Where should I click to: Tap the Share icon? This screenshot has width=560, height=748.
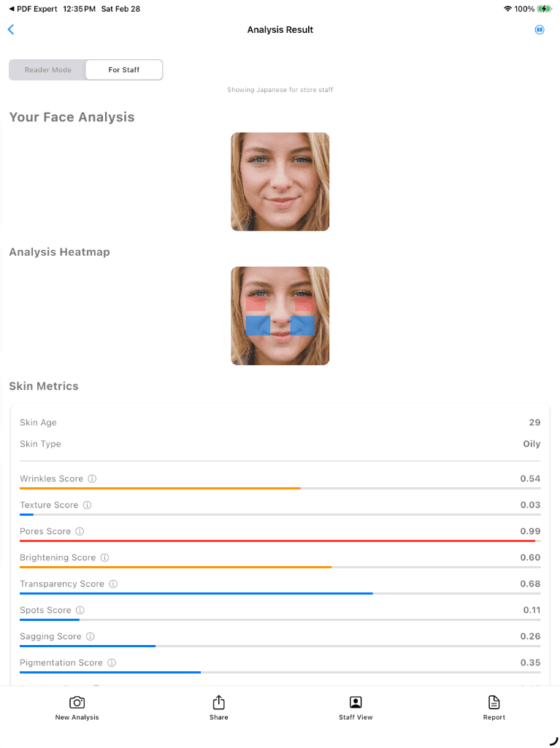pyautogui.click(x=218, y=703)
